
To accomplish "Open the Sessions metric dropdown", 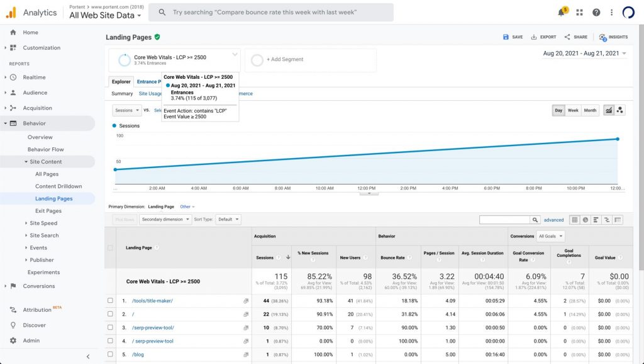I will pyautogui.click(x=126, y=110).
